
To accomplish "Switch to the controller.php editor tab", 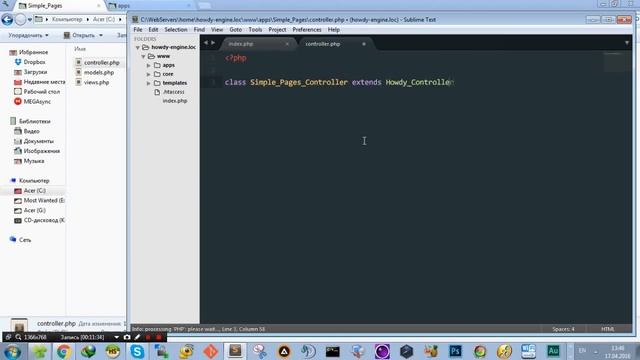I will (335, 44).
